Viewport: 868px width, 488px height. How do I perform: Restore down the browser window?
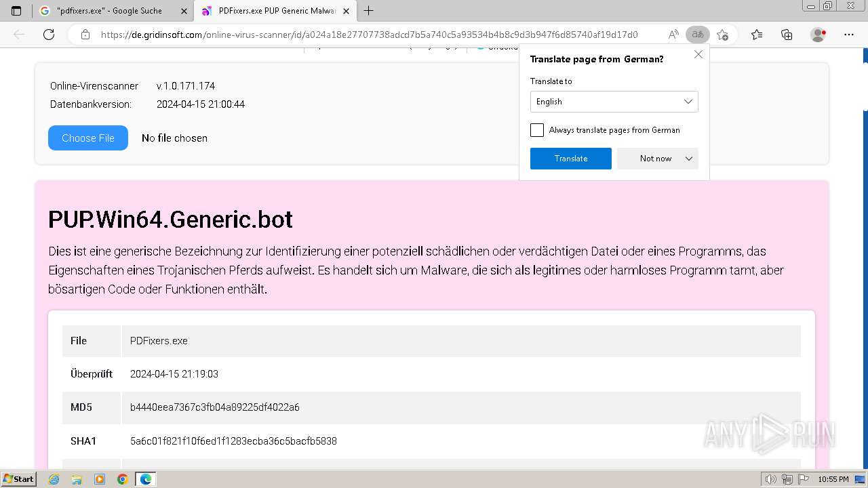tap(828, 6)
